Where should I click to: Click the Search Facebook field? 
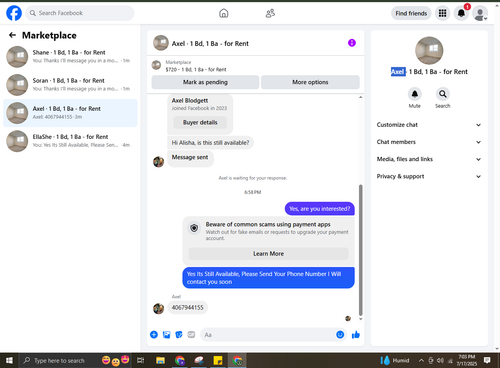[x=80, y=13]
